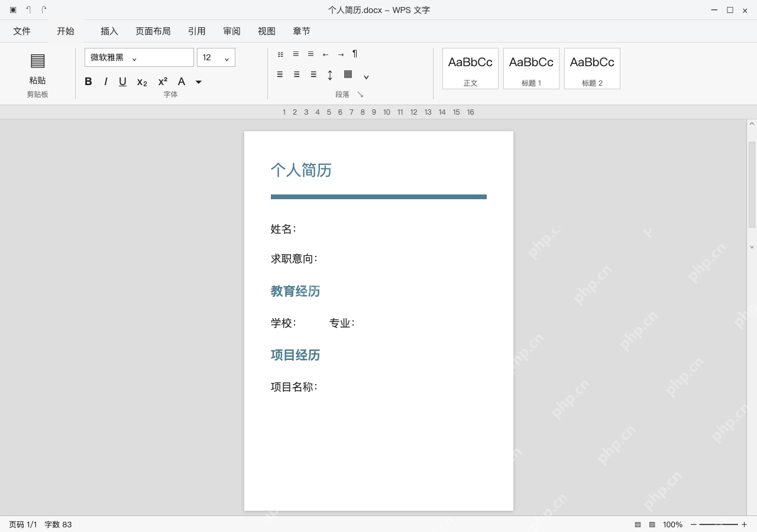This screenshot has width=757, height=532.
Task: Apply the 标题 1 style
Action: [531, 69]
